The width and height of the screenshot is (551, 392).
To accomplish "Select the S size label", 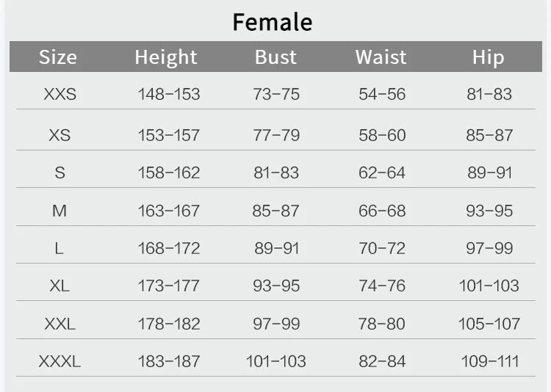I will point(60,173).
